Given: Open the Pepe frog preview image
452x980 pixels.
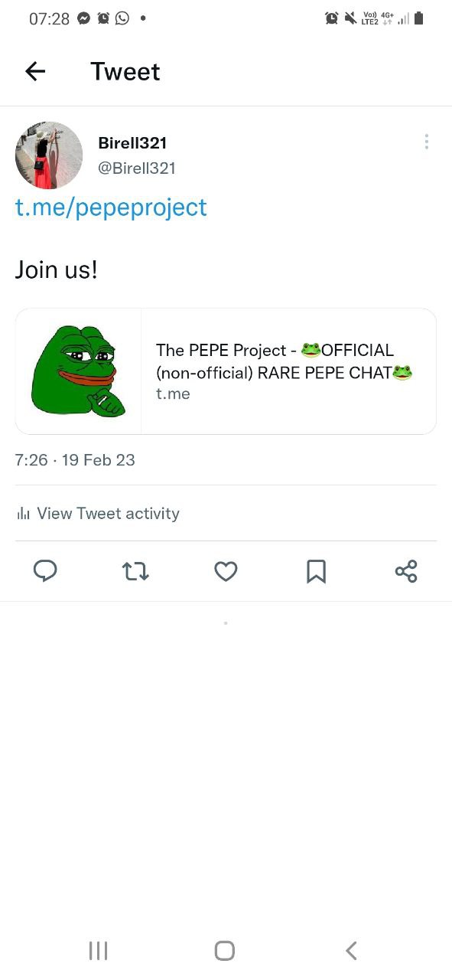Looking at the screenshot, I should [x=79, y=371].
